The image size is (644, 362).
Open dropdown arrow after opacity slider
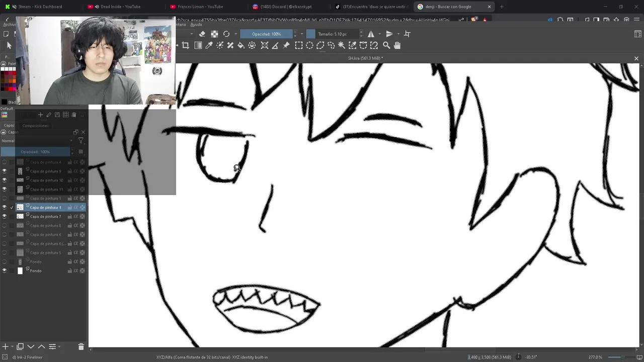pyautogui.click(x=301, y=34)
